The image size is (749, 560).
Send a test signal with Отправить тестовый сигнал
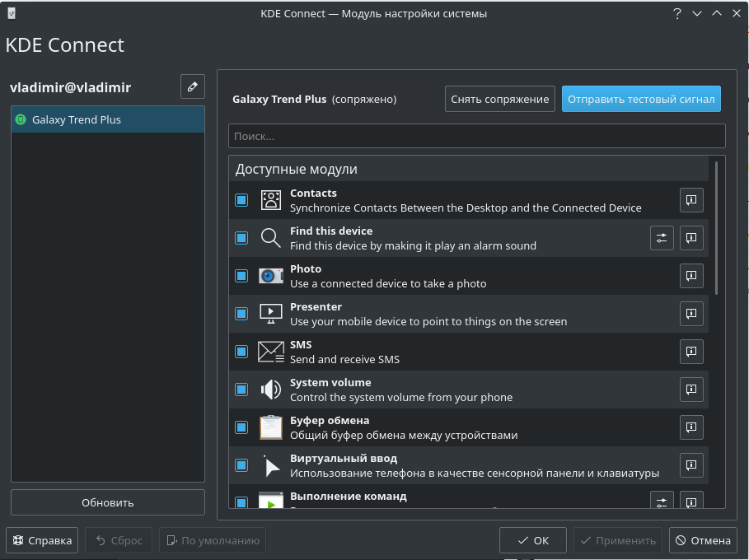pos(641,98)
